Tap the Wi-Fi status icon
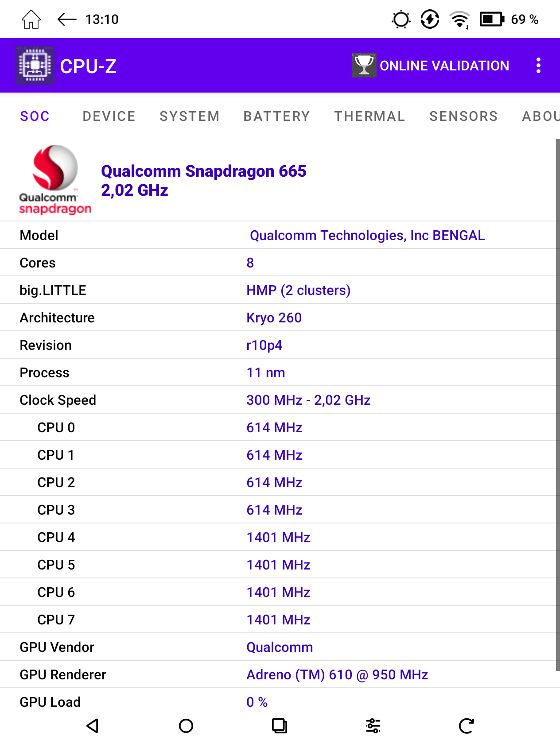Screen dimensions: 560x744 pos(459,19)
